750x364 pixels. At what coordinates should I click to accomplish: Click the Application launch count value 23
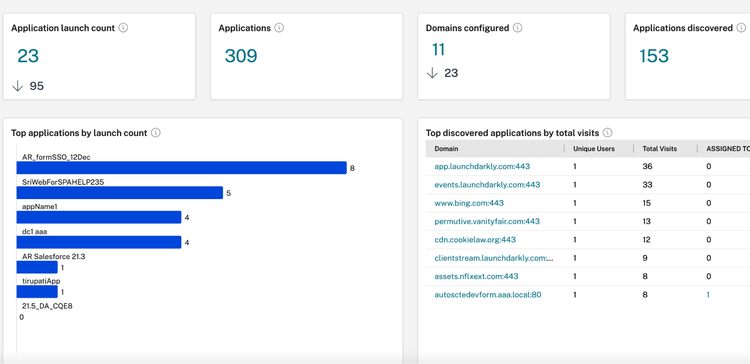click(x=28, y=56)
